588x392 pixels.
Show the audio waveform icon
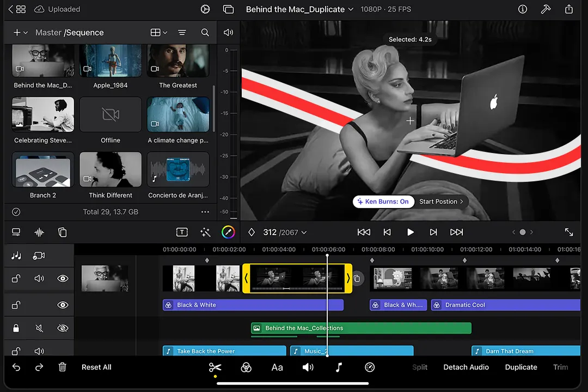[39, 232]
